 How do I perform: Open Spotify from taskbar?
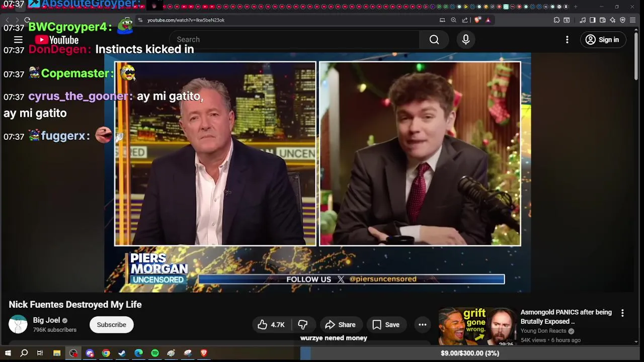tap(155, 353)
